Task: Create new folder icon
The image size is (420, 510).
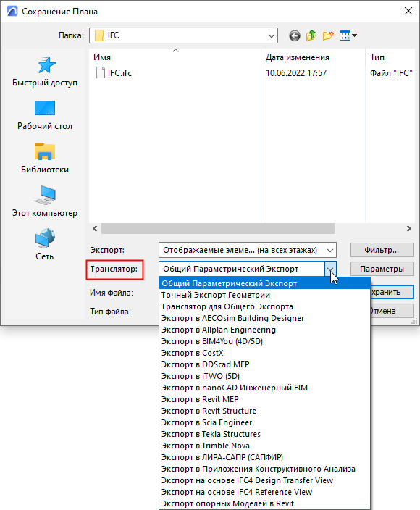Action: click(328, 35)
